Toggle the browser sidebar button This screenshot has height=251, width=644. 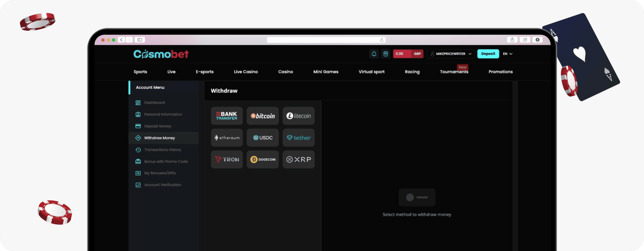click(140, 40)
